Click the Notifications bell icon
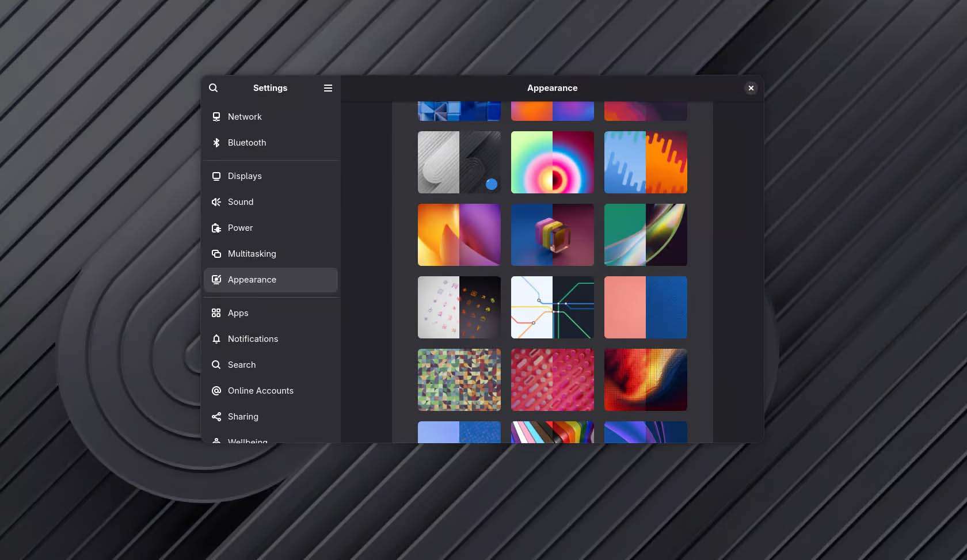Viewport: 967px width, 560px height. point(216,339)
